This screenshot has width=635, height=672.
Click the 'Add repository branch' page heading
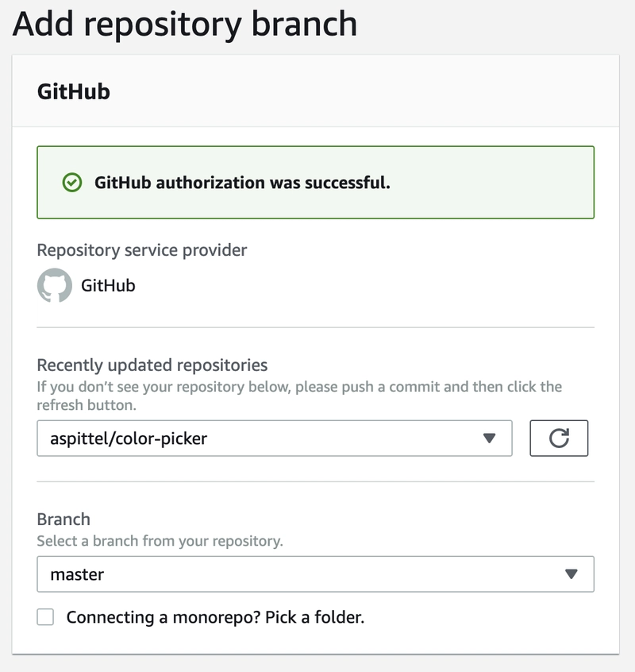pos(185,24)
